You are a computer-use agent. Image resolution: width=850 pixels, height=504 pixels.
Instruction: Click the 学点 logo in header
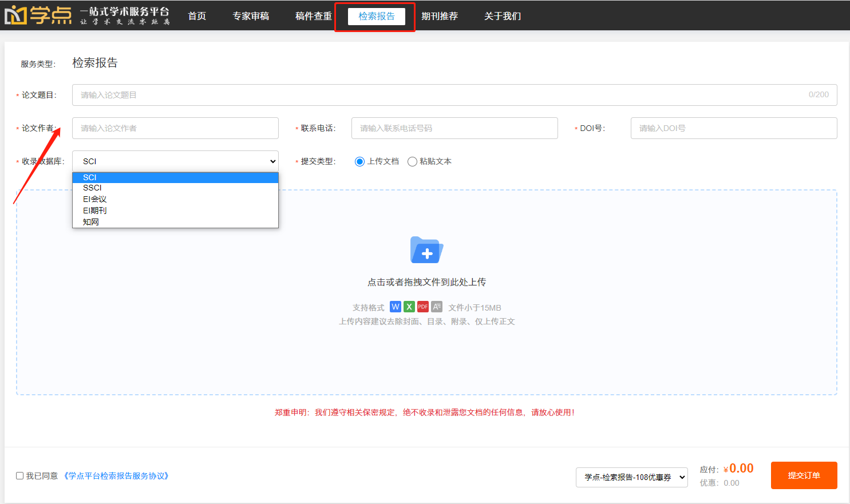[38, 15]
